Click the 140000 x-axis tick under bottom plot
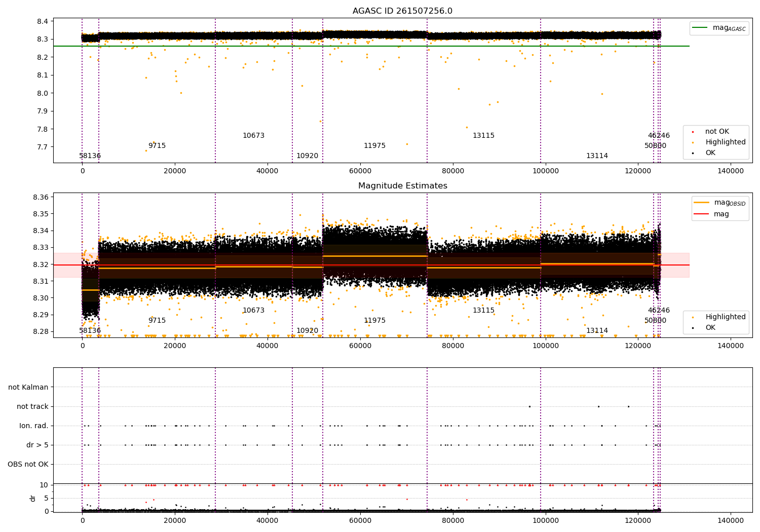 [x=731, y=521]
